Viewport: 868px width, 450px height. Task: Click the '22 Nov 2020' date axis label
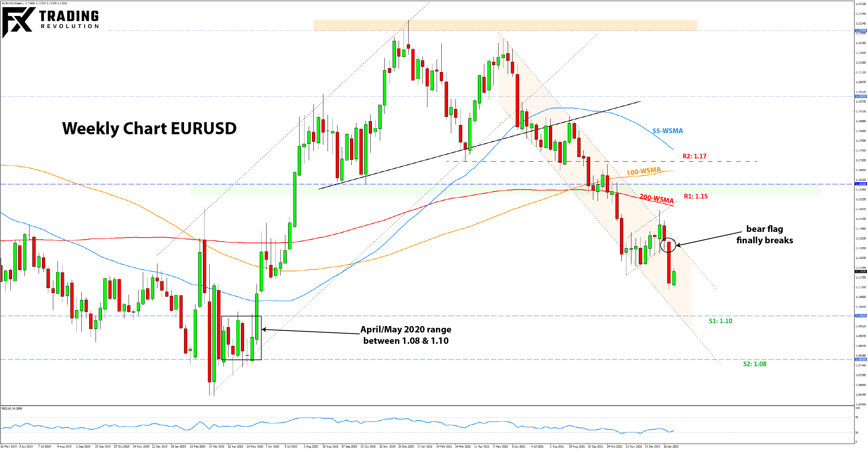click(387, 446)
